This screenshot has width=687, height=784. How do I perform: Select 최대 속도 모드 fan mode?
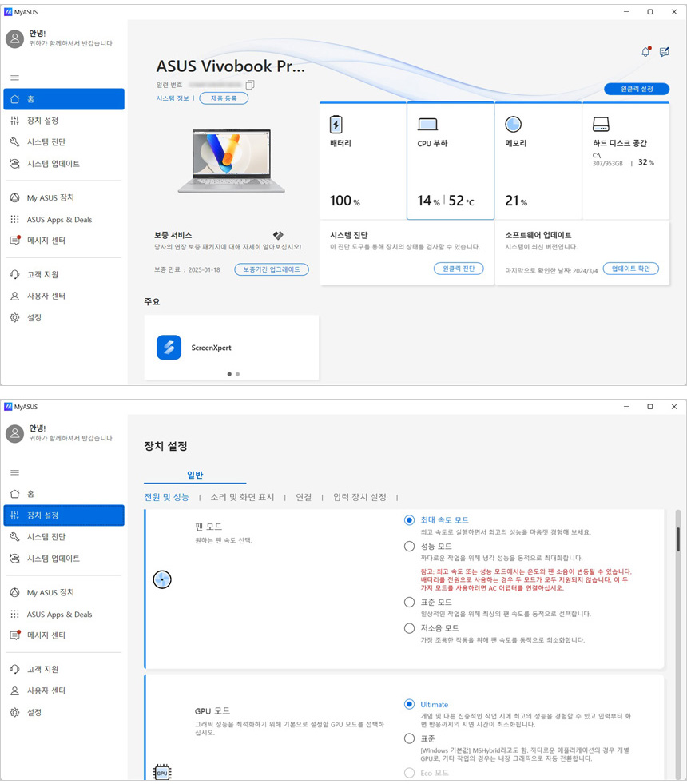409,520
